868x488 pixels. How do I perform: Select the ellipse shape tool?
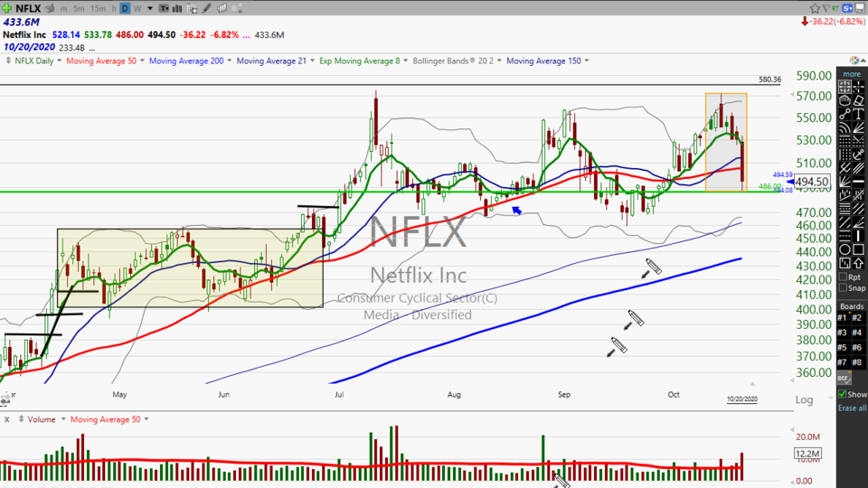tap(844, 249)
